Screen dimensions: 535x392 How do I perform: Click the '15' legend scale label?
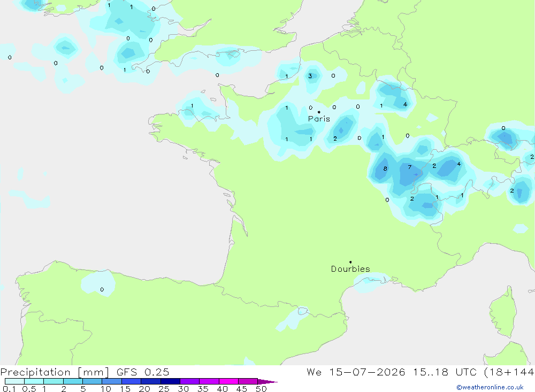125,389
